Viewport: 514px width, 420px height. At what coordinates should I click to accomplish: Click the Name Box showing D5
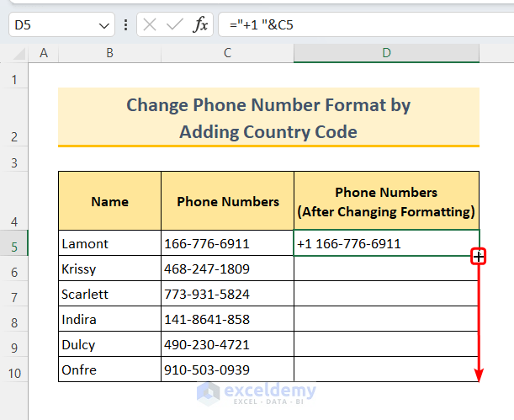61,24
